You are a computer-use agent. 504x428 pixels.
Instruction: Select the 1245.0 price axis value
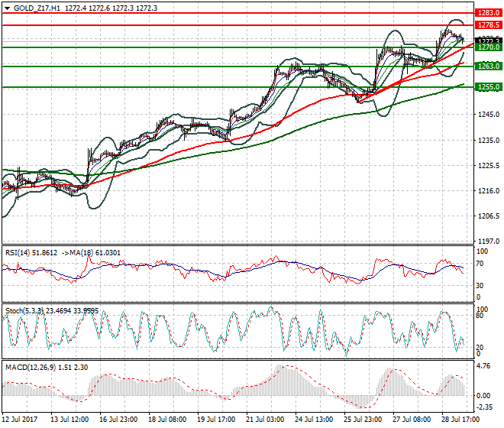[489, 114]
